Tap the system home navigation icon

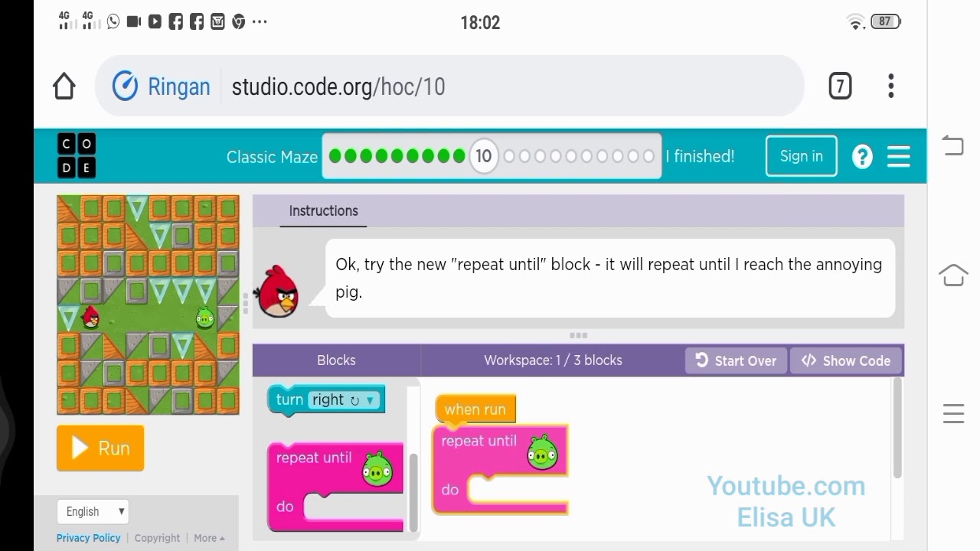point(953,275)
